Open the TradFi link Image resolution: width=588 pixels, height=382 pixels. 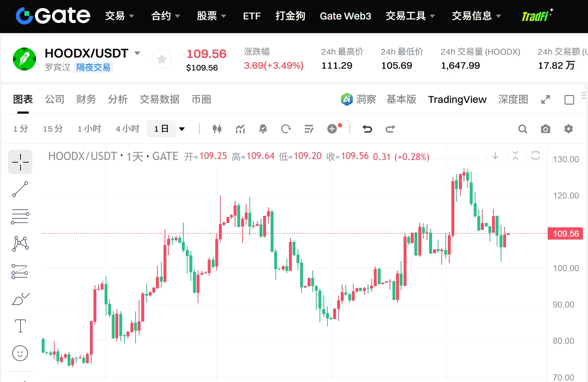pos(537,15)
